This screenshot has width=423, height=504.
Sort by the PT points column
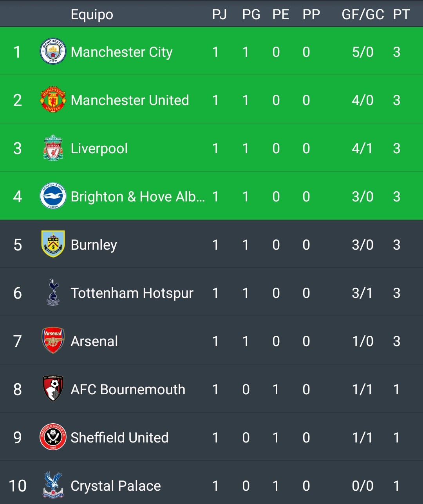(x=401, y=15)
